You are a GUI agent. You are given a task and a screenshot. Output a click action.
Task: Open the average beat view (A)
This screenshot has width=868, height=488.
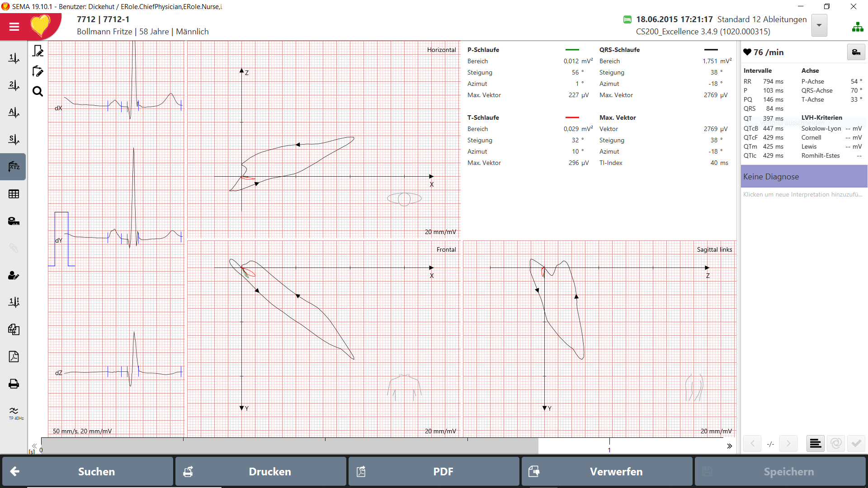tap(14, 113)
